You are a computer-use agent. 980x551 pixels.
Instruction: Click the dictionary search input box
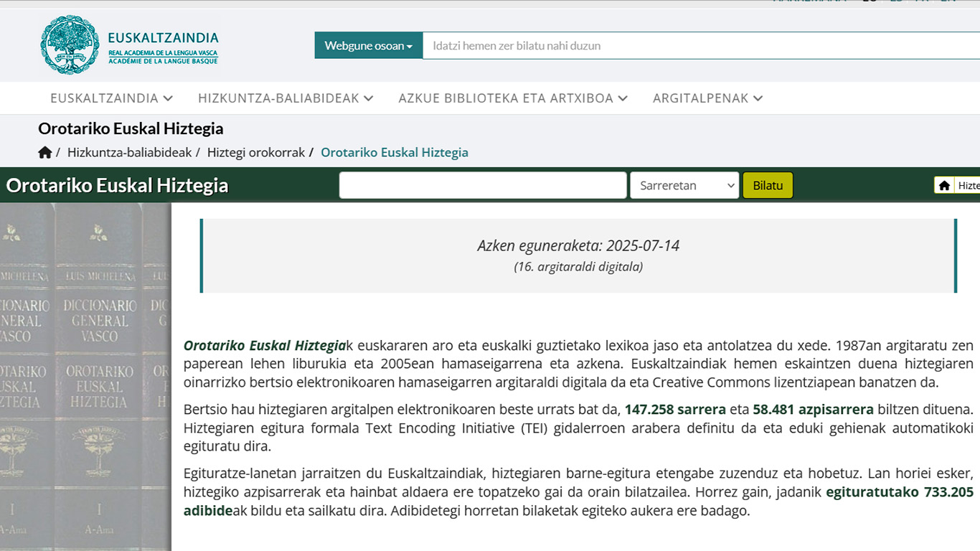482,185
